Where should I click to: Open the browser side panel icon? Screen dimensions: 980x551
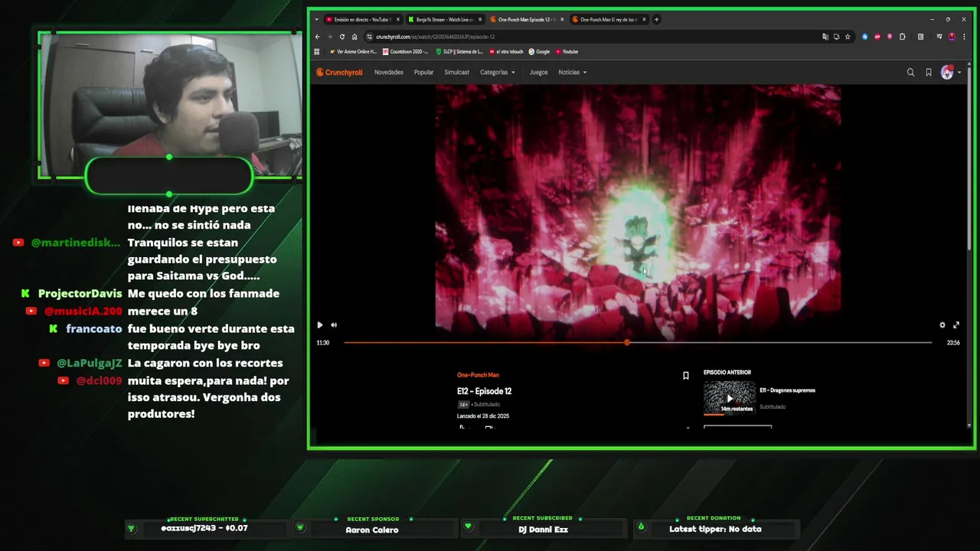pyautogui.click(x=920, y=37)
